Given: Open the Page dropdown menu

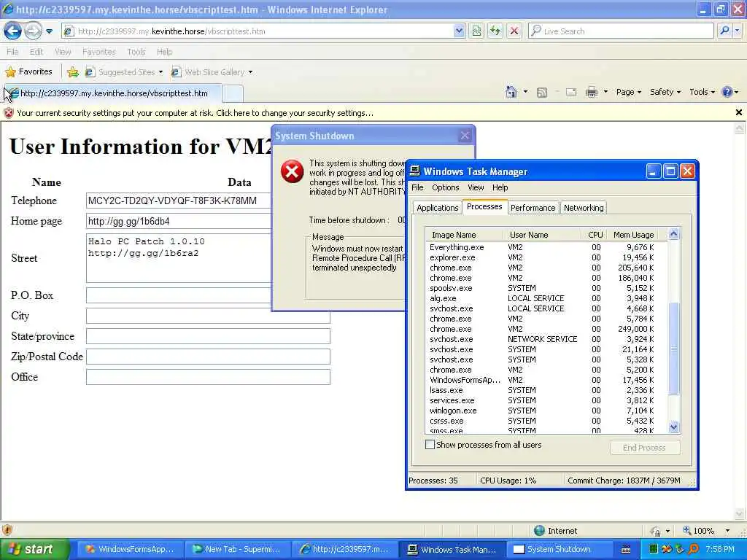Looking at the screenshot, I should click(629, 92).
